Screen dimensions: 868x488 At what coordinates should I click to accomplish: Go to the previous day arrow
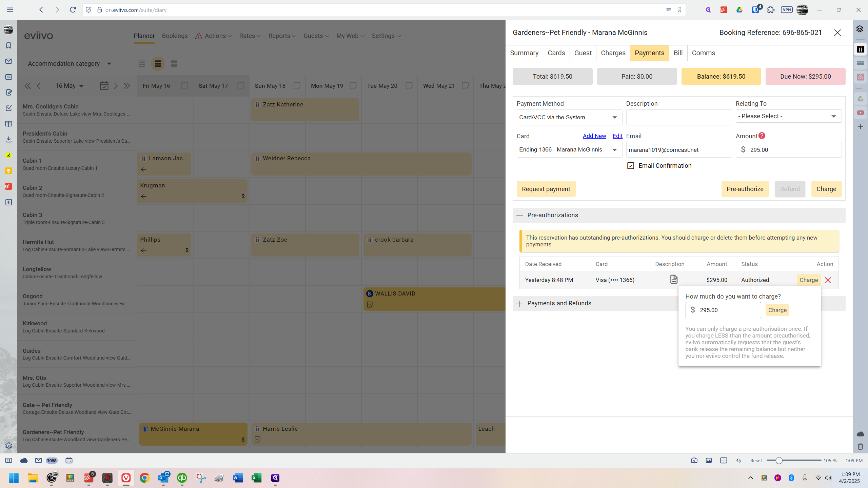(39, 86)
